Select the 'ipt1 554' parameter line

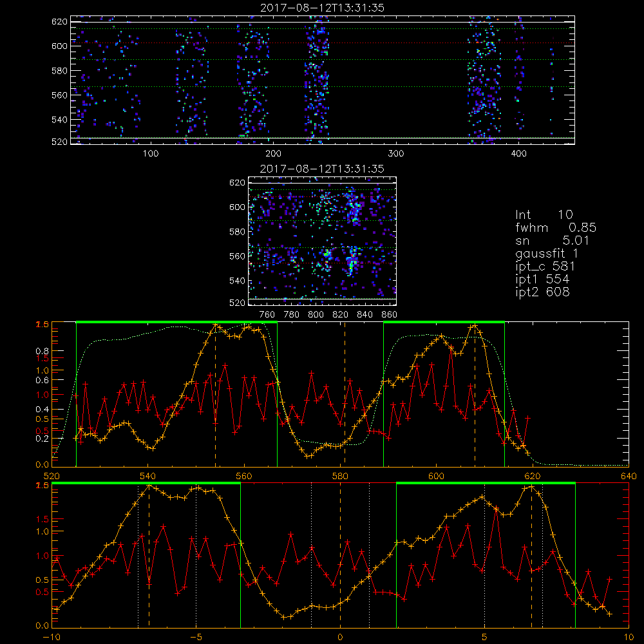542,279
